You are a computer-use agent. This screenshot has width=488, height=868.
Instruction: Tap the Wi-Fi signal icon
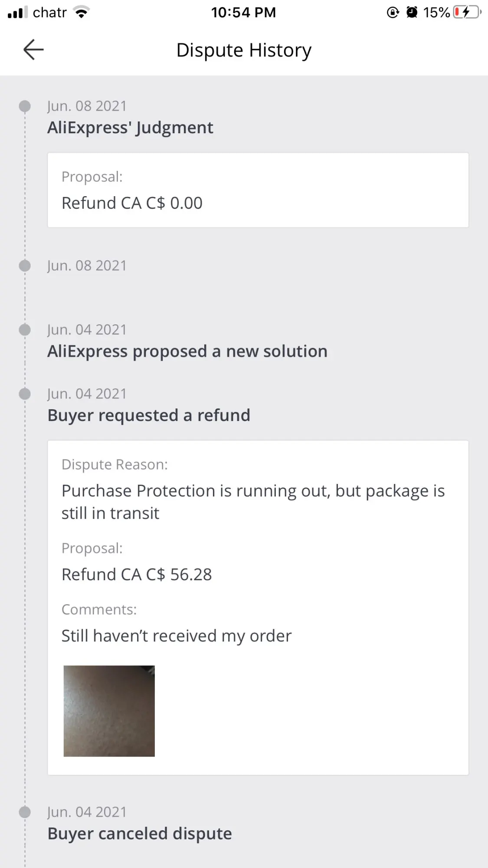pos(81,12)
